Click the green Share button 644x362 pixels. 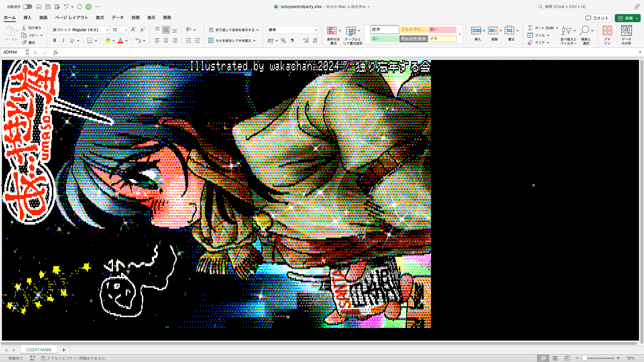click(x=628, y=18)
